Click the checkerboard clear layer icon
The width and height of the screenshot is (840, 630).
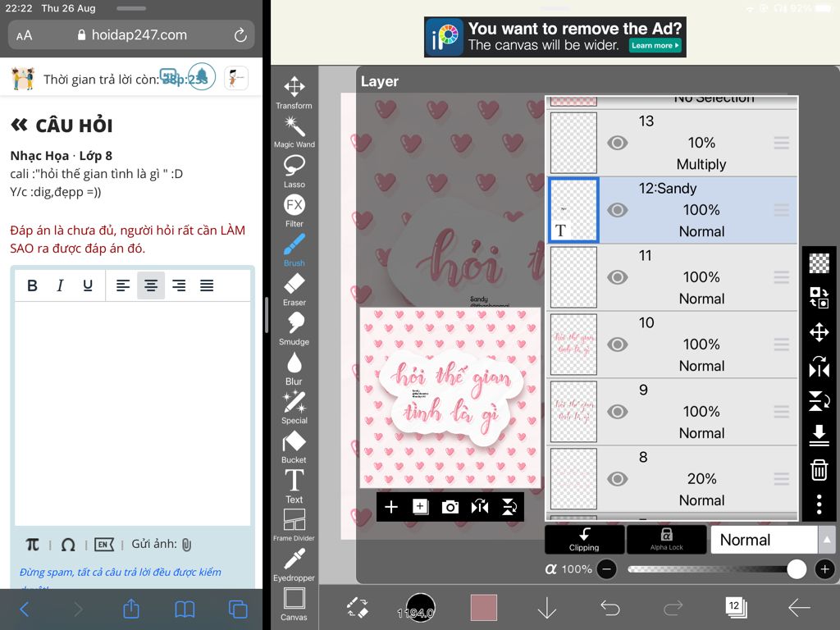click(x=819, y=262)
